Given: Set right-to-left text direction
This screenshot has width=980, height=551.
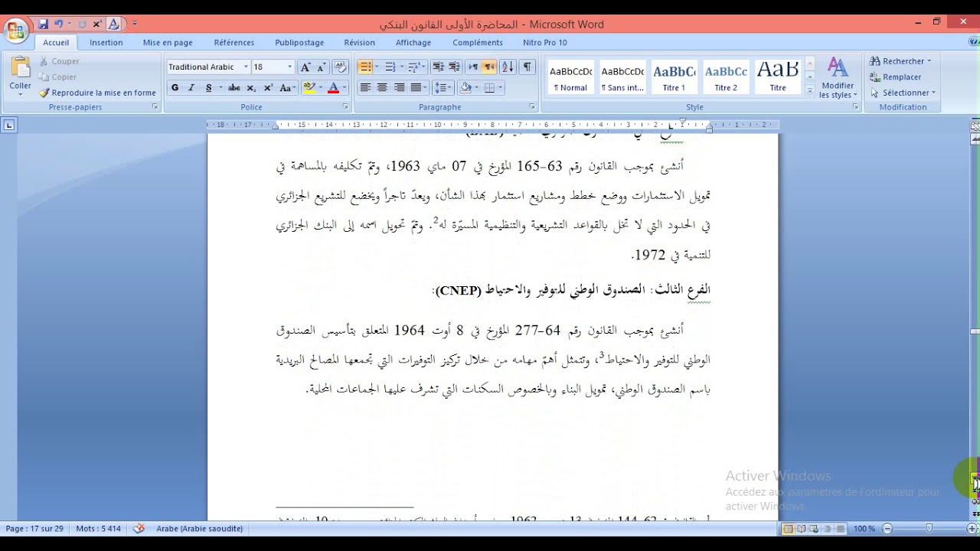Looking at the screenshot, I should pyautogui.click(x=489, y=67).
